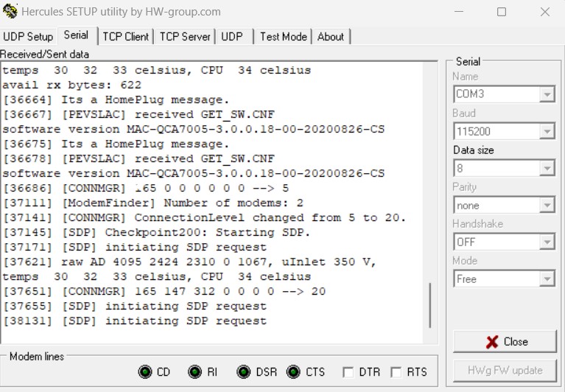The height and width of the screenshot is (392, 565).
Task: Open the Handshake dropdown set to OFF
Action: (547, 242)
